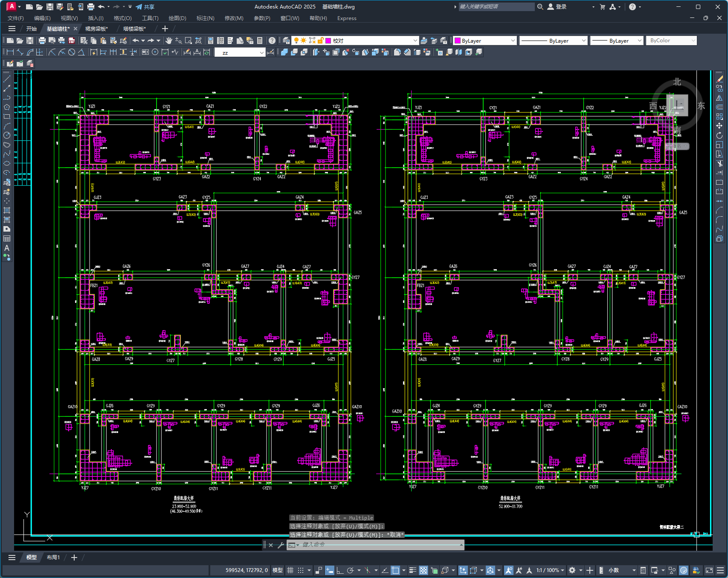
Task: Click the Help question mark toolbar icon
Action: 272,41
